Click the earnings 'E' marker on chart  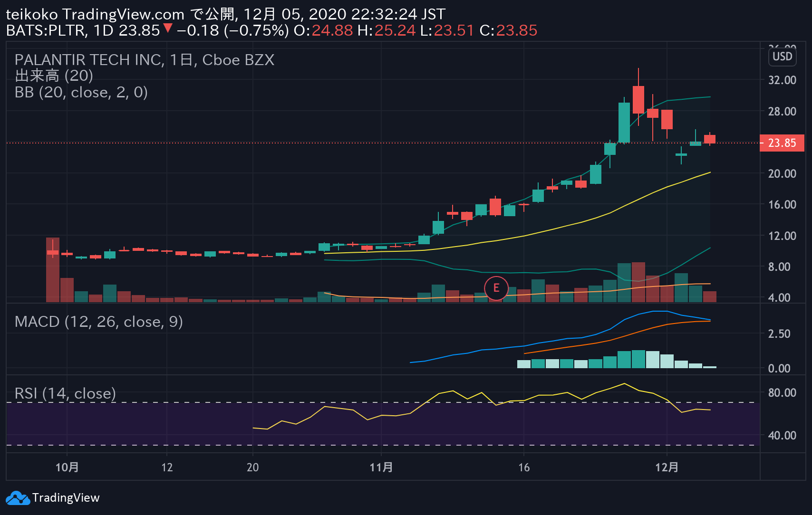pos(496,288)
